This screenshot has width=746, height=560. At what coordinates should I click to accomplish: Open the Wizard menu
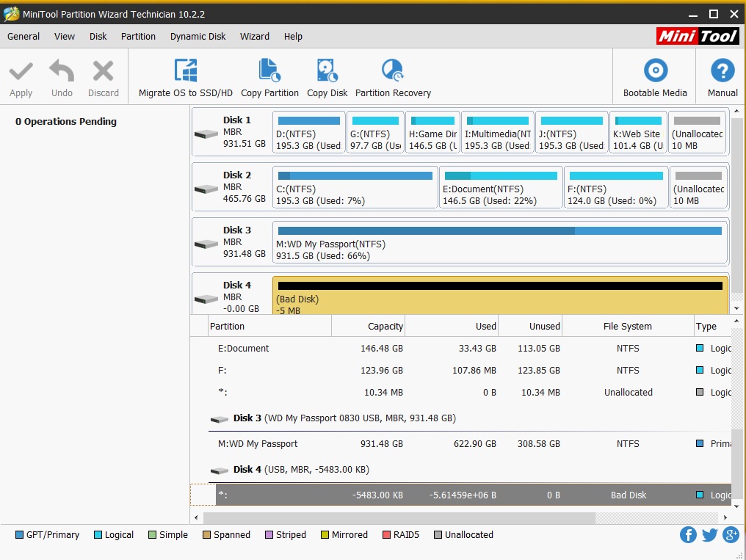(x=255, y=36)
